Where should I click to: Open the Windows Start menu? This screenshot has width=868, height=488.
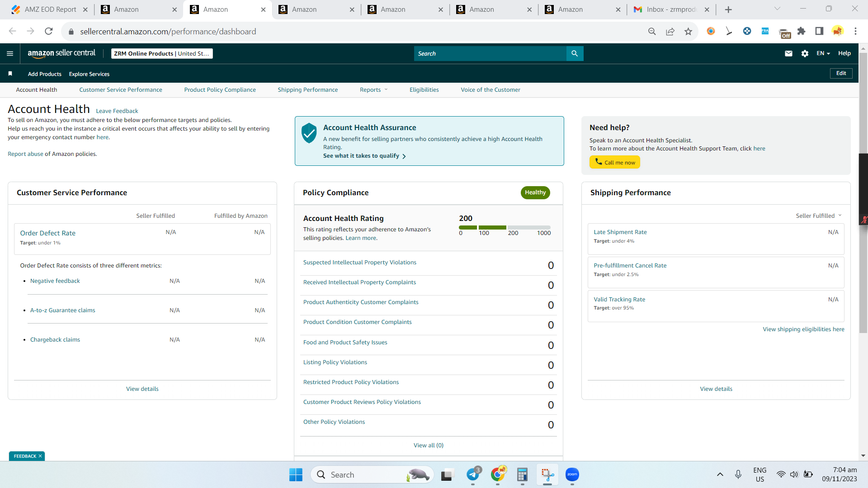coord(296,474)
